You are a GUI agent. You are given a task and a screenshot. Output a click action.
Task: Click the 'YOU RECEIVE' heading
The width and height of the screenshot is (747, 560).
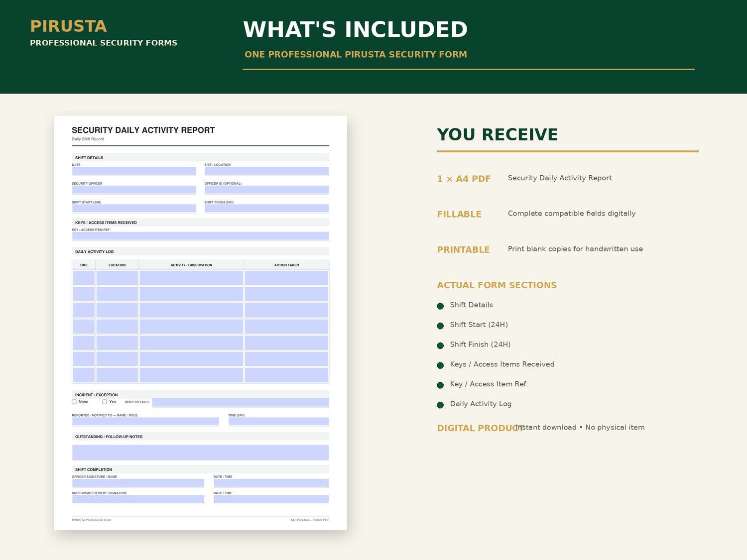(497, 134)
